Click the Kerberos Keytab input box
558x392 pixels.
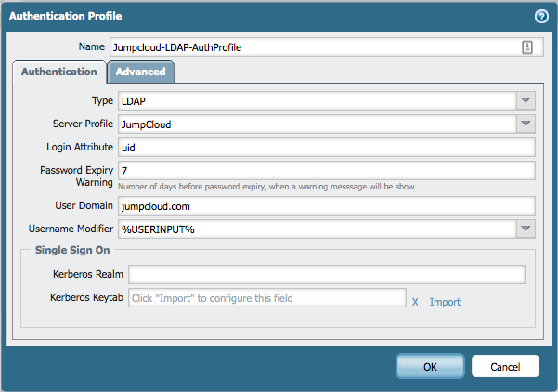pos(266,298)
